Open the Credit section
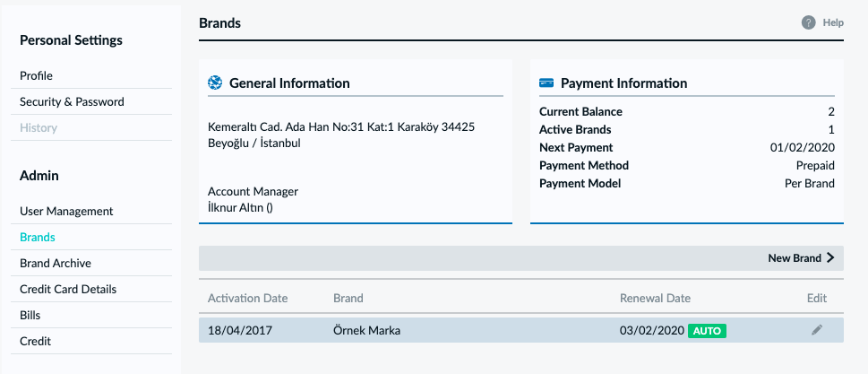This screenshot has height=374, width=868. (x=36, y=342)
